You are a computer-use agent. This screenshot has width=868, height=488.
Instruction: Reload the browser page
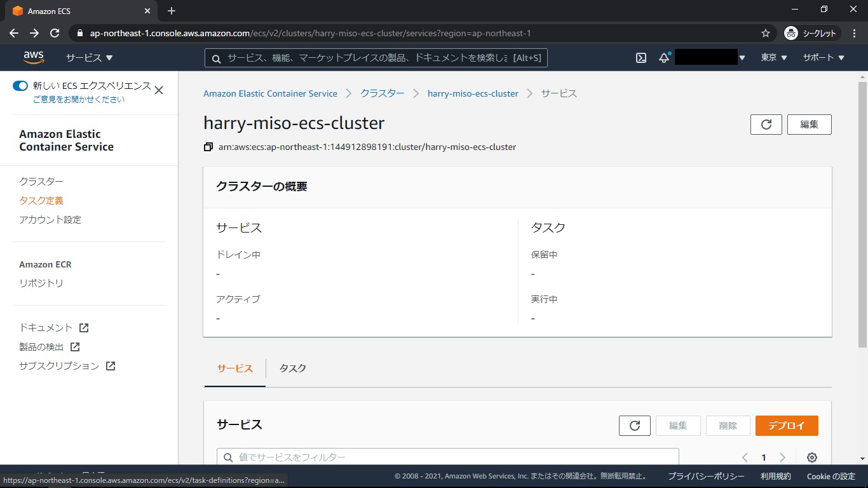point(55,33)
